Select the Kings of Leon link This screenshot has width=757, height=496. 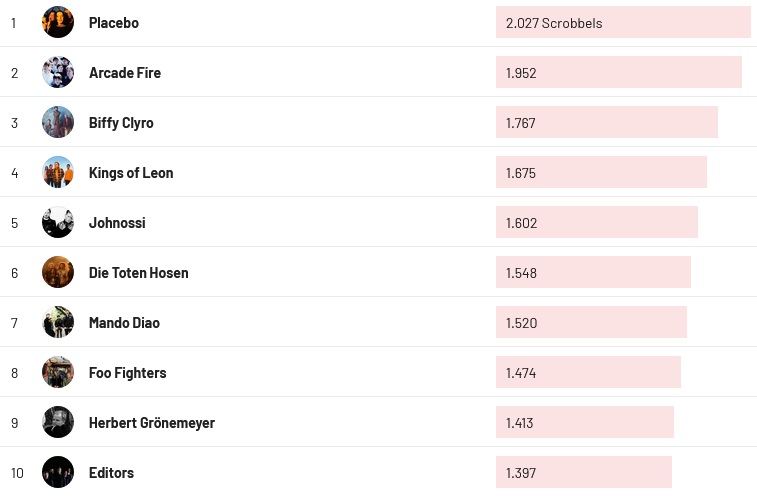(x=131, y=173)
